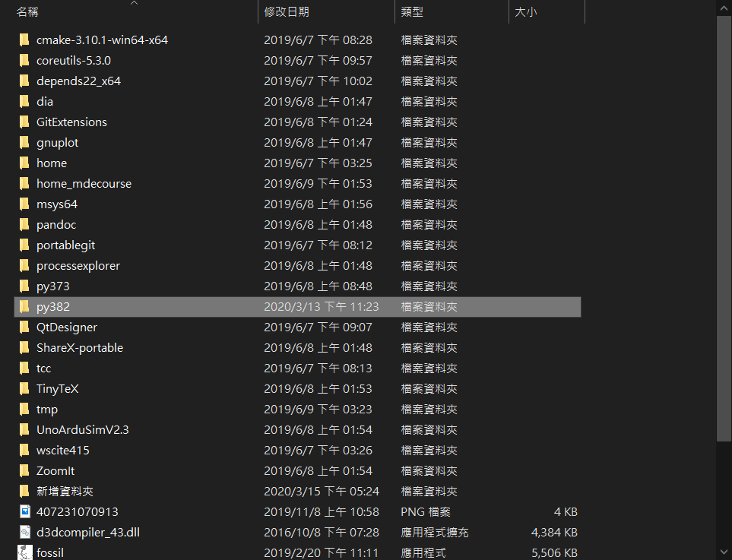
Task: Select the d3dcompiler_43.dll file icon
Action: [24, 532]
